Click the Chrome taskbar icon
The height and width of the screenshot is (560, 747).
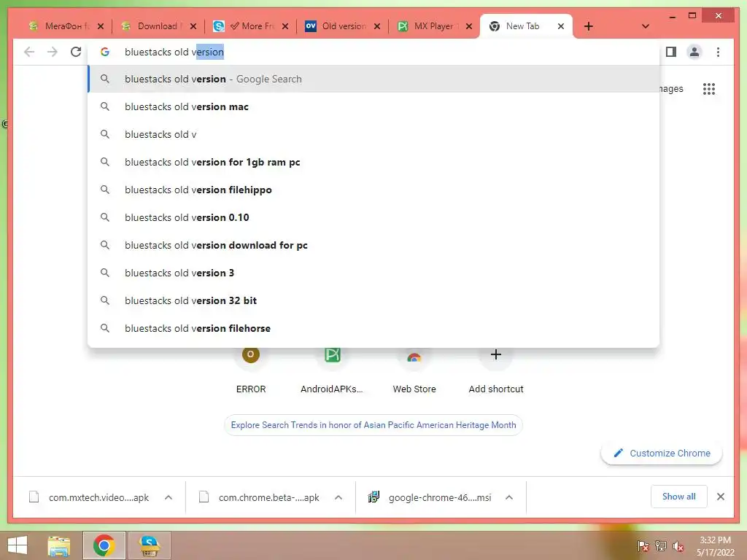[104, 545]
